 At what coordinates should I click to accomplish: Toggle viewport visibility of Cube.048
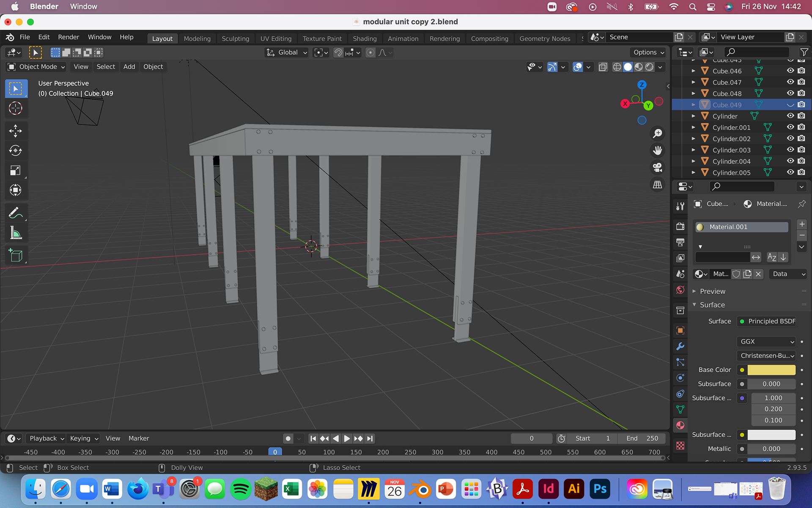tap(790, 94)
